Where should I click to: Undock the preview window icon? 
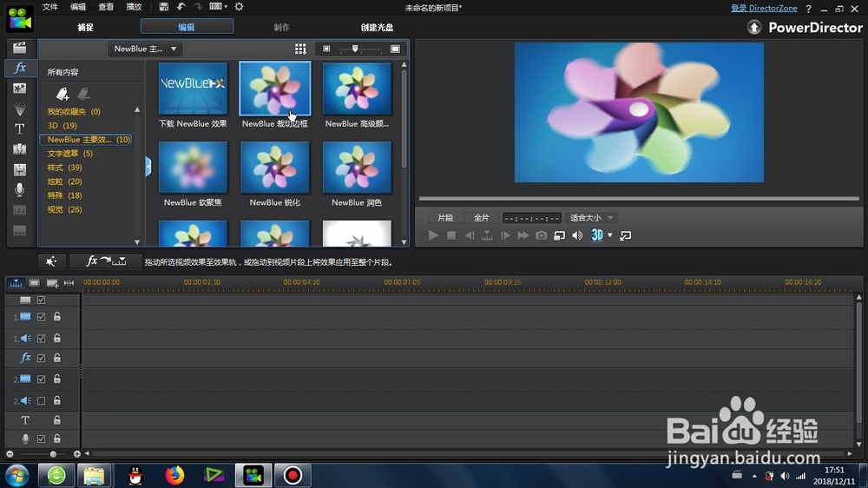pyautogui.click(x=626, y=235)
